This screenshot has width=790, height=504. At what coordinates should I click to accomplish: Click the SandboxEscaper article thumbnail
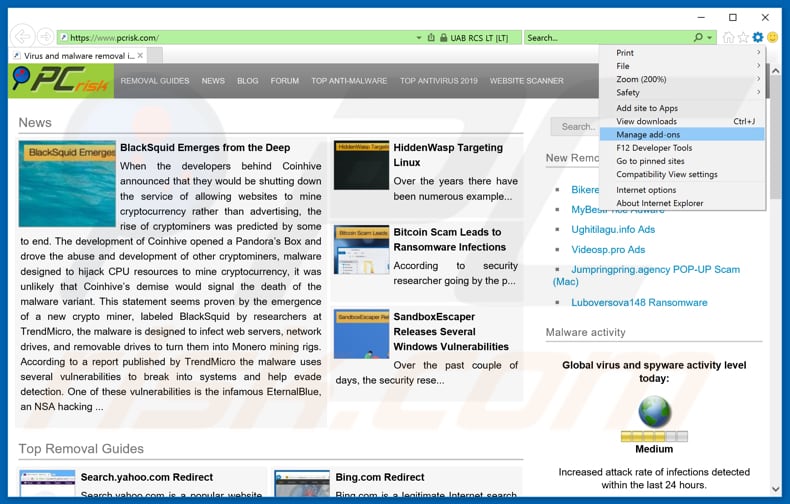coord(361,334)
